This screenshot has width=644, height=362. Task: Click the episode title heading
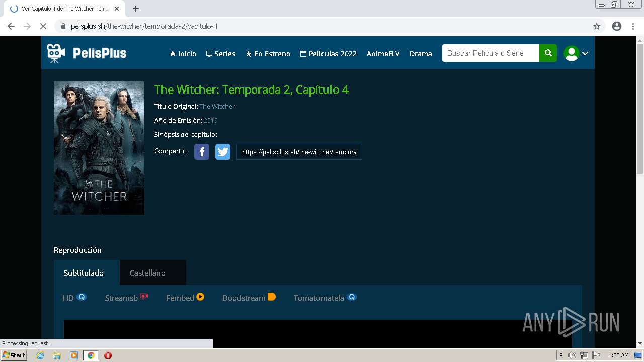252,89
